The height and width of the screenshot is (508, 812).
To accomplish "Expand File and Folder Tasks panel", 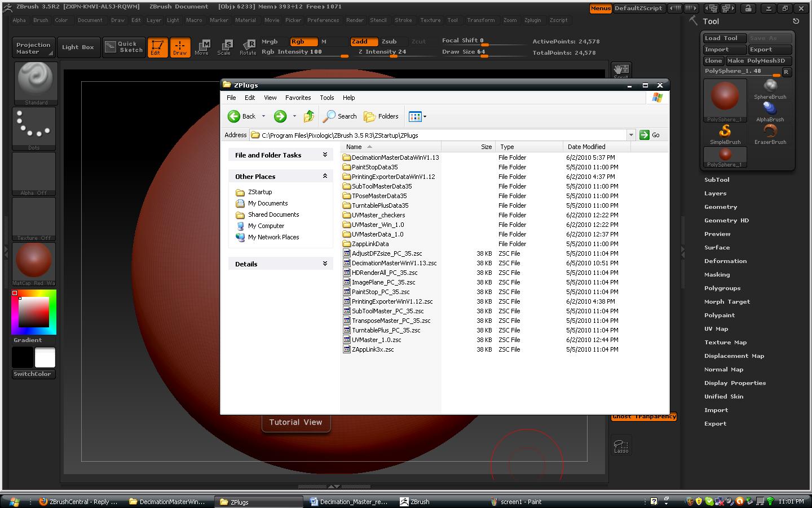I will click(x=325, y=155).
